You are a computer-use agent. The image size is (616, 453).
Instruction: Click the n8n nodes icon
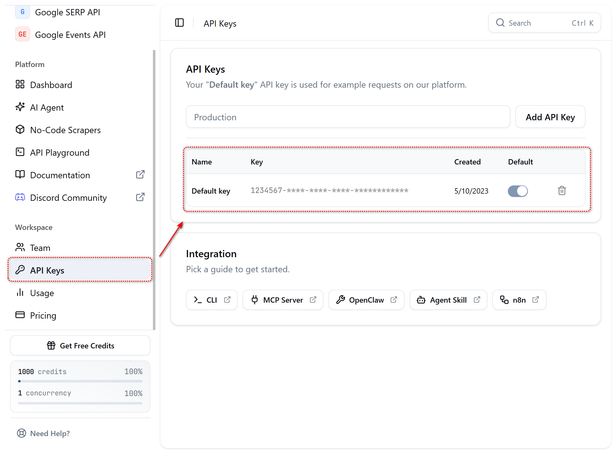[x=504, y=299]
